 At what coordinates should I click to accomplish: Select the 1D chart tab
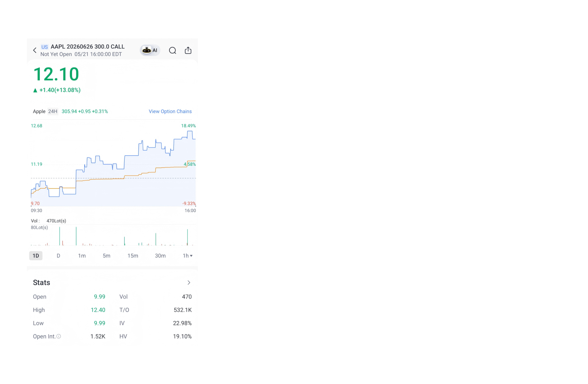(x=36, y=256)
